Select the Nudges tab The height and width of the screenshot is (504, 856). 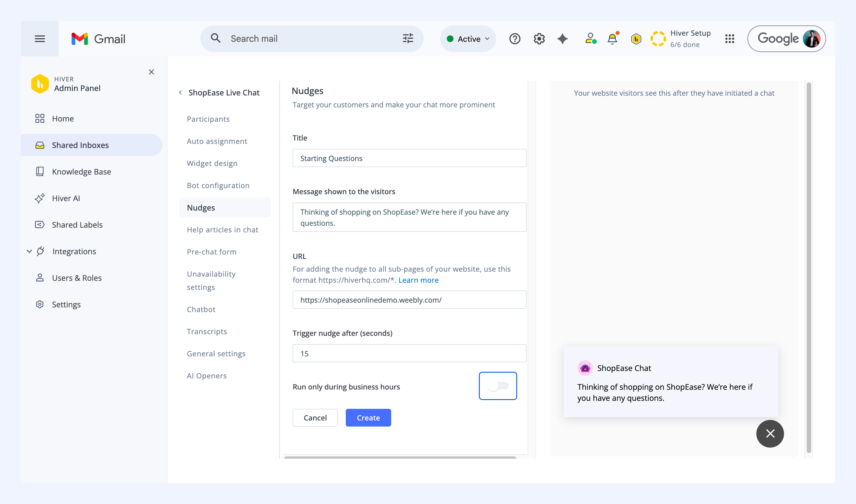(225, 207)
